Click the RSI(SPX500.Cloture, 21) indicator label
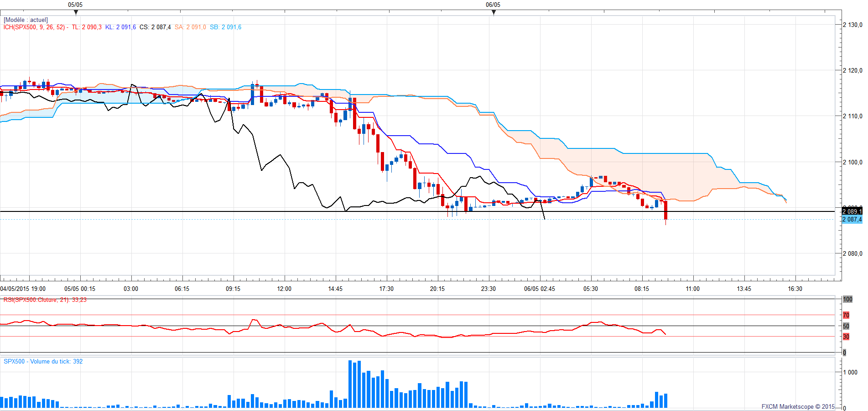The height and width of the screenshot is (411, 868). coord(45,300)
